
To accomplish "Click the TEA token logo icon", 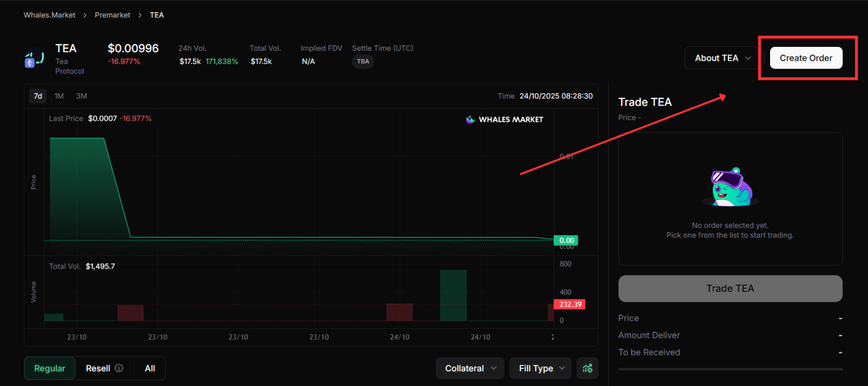I will 34,58.
